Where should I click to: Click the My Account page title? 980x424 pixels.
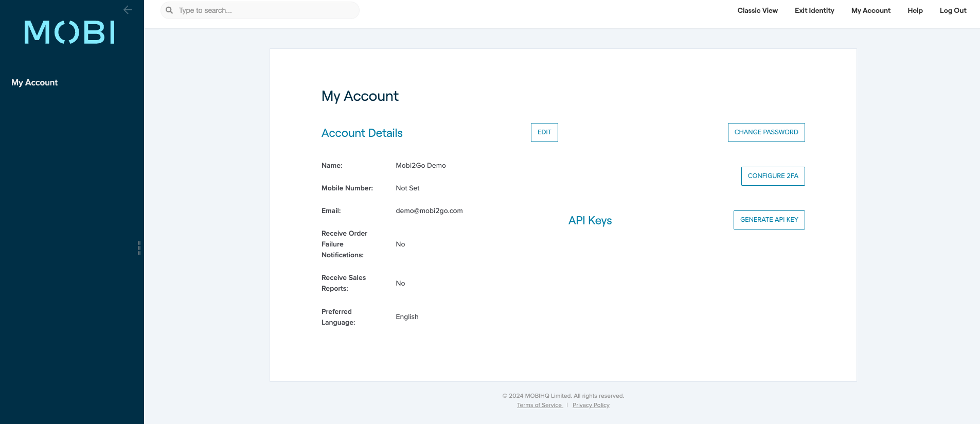point(360,96)
